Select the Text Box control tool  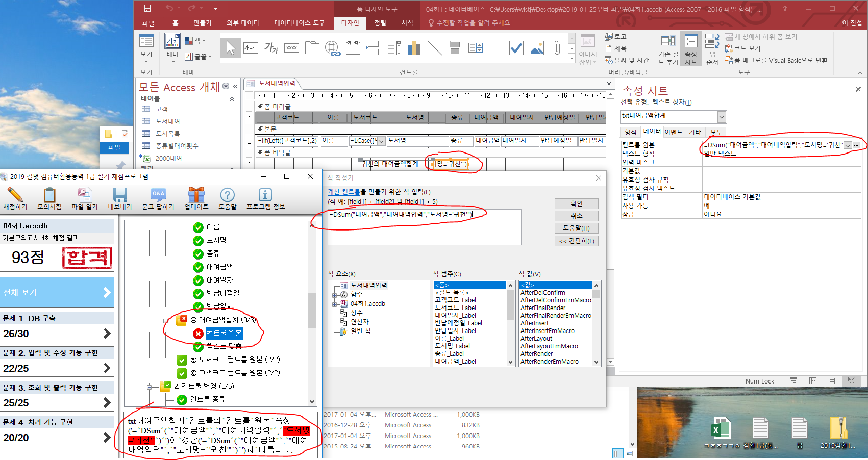coord(251,48)
